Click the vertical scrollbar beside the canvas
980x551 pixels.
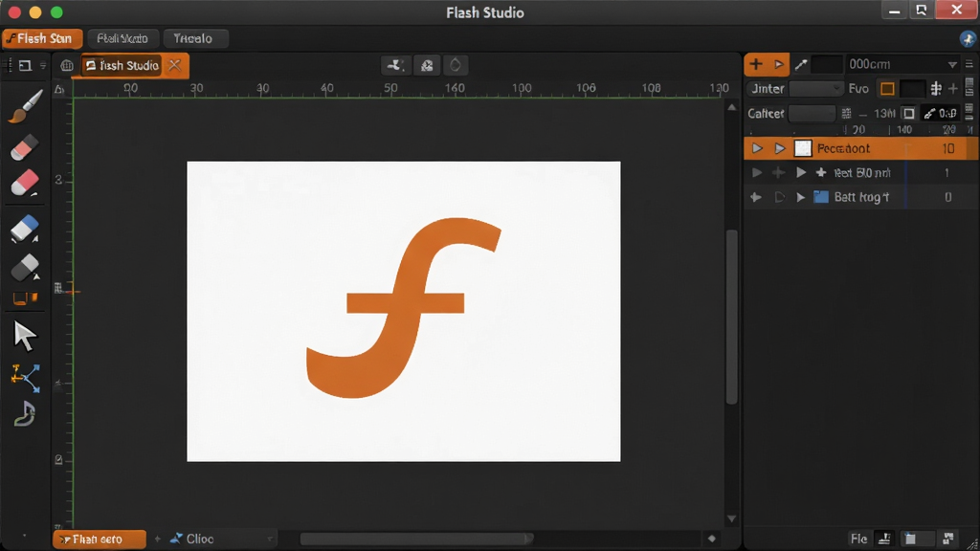(x=732, y=319)
